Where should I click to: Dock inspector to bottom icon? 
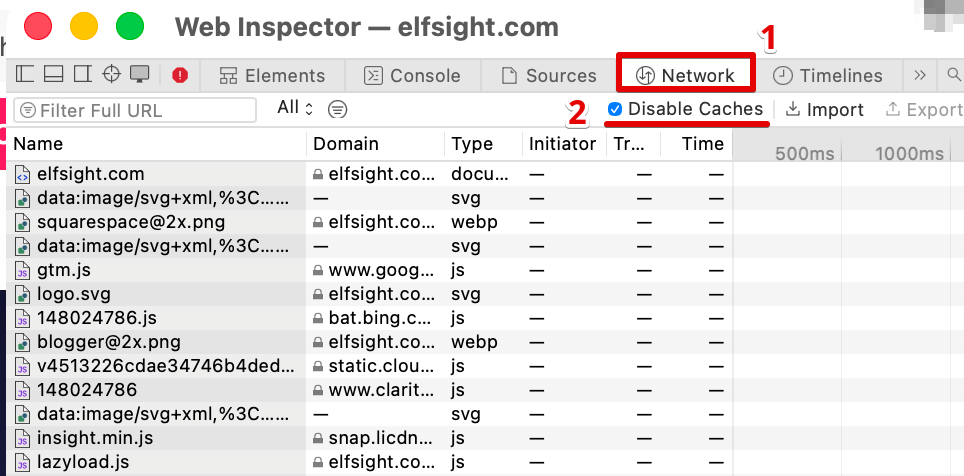tap(53, 74)
